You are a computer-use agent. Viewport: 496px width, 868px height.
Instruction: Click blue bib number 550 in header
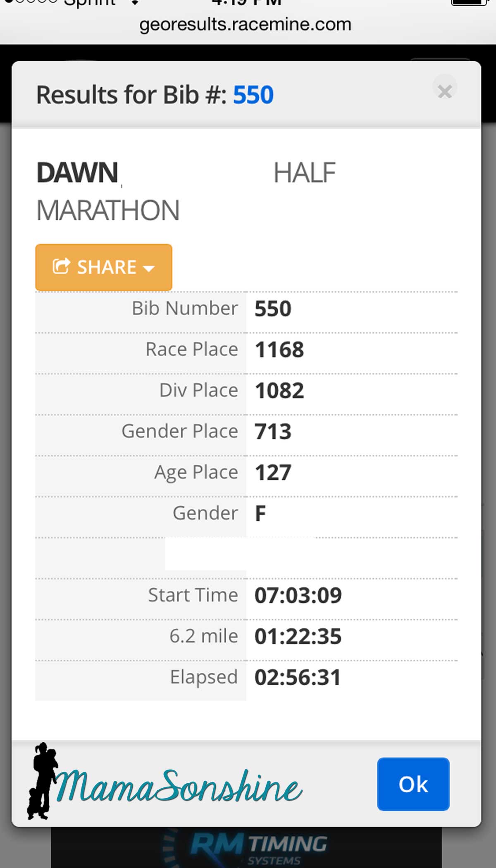(253, 95)
